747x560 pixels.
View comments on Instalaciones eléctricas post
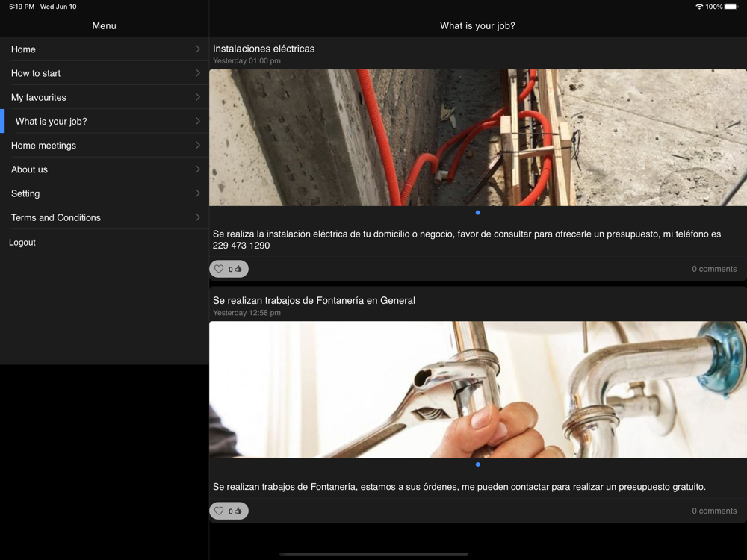click(714, 269)
